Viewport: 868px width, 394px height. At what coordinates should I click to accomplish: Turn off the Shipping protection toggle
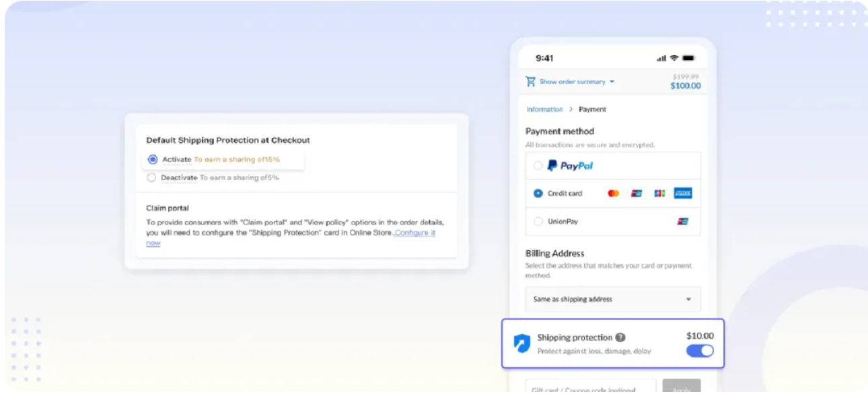click(x=700, y=351)
